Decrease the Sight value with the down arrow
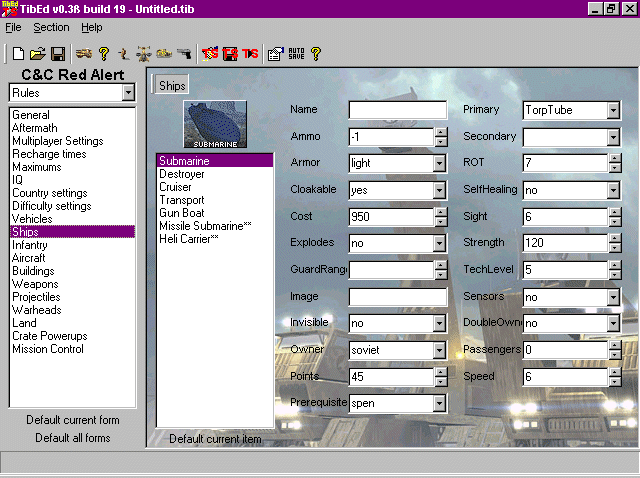The image size is (640, 478). pos(615,222)
